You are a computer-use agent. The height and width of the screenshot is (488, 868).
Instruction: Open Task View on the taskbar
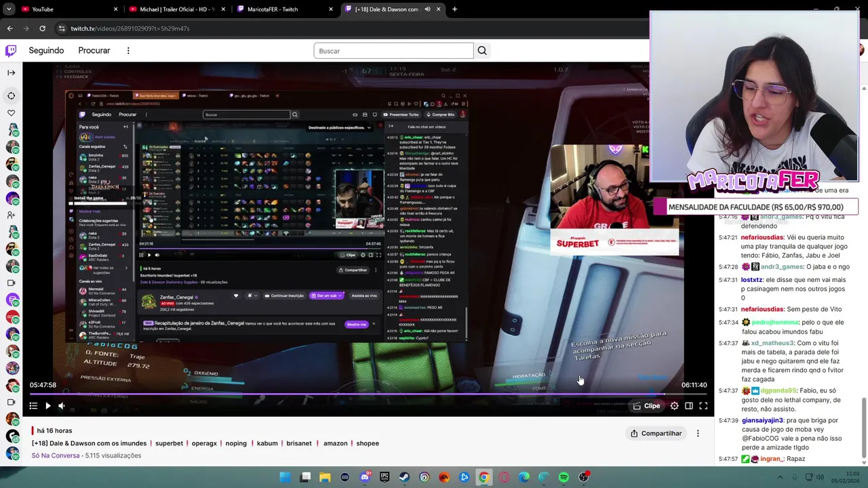click(x=305, y=477)
